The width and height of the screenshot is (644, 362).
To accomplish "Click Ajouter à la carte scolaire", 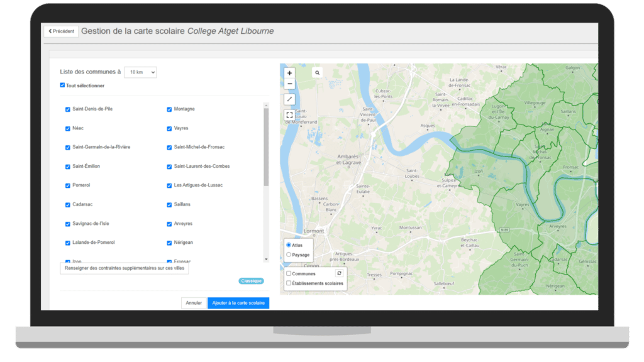I will [238, 303].
